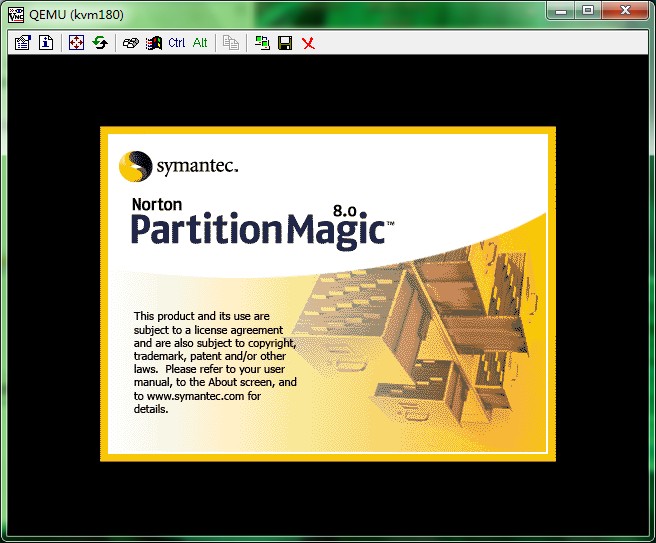This screenshot has width=656, height=543.
Task: Click the greyed-out file transfer icon
Action: [231, 43]
